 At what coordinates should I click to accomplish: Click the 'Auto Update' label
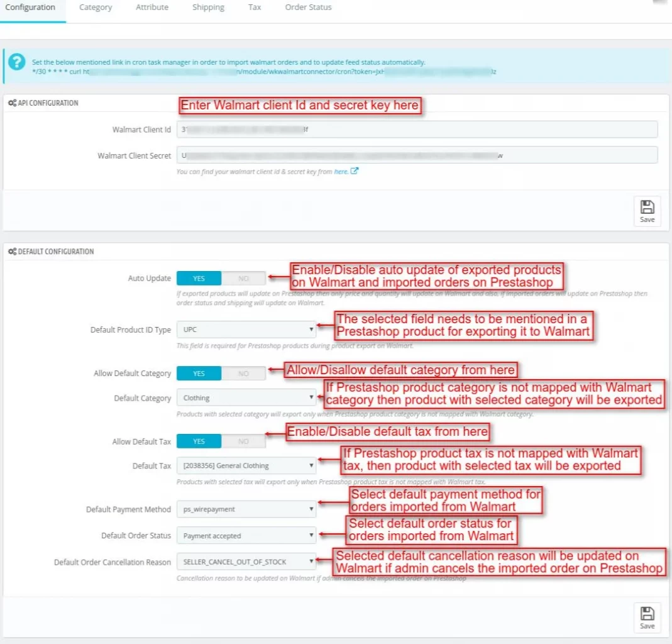pos(149,278)
